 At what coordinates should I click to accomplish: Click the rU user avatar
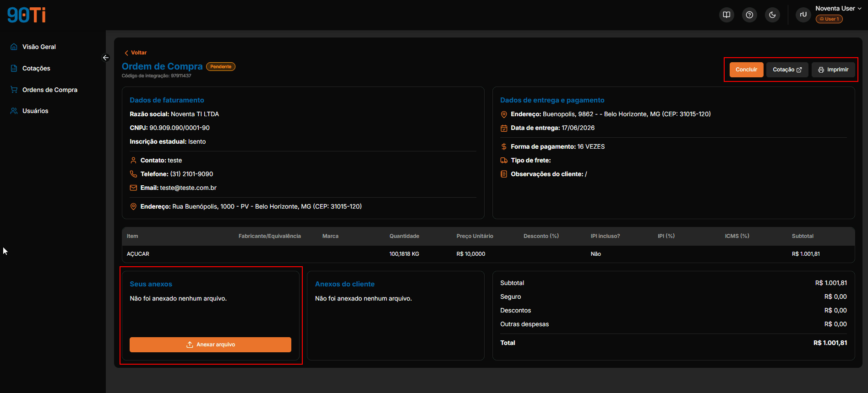pos(803,15)
